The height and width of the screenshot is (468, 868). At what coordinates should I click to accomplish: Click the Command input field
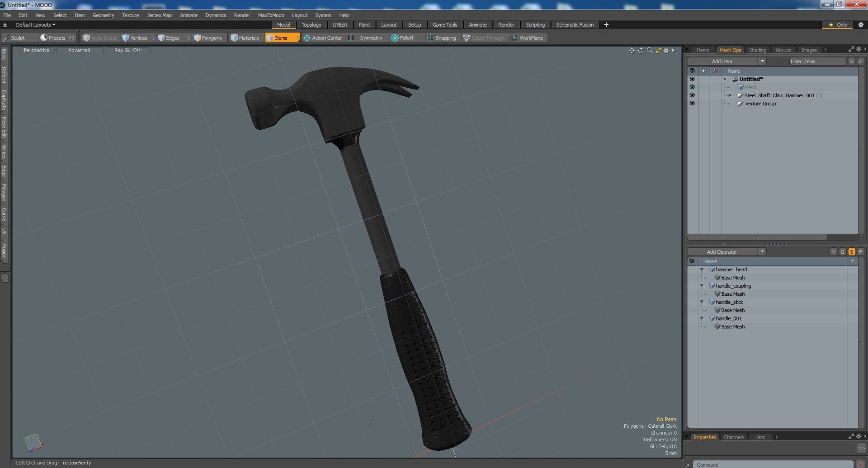(773, 464)
